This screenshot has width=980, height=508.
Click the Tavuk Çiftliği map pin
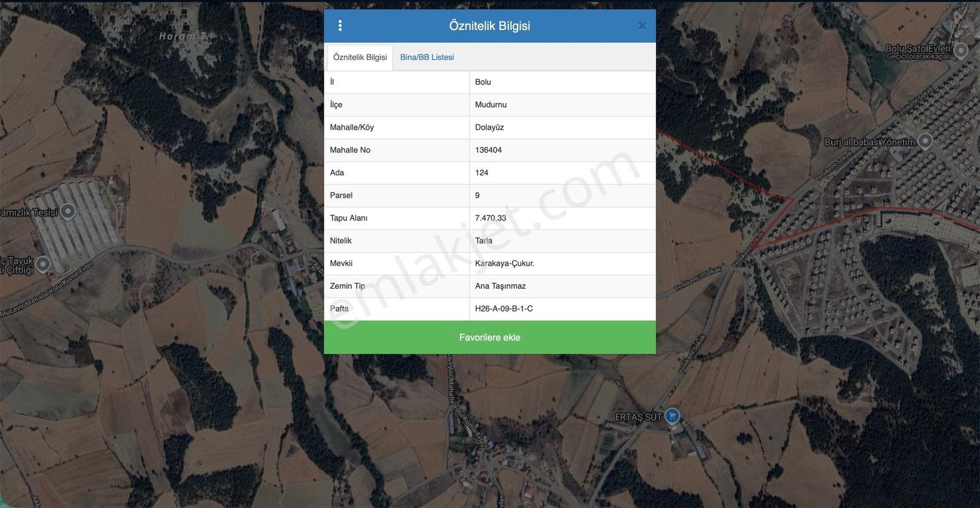coord(43,264)
